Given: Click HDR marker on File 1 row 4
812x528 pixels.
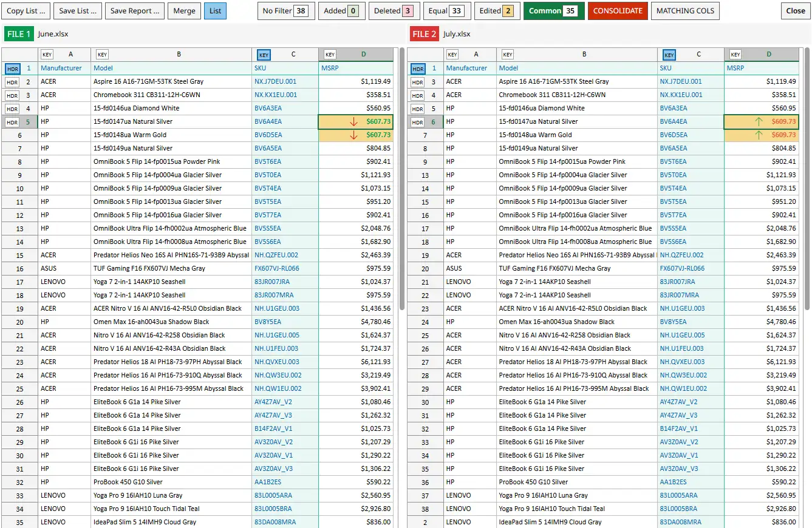Looking at the screenshot, I should pyautogui.click(x=12, y=109).
